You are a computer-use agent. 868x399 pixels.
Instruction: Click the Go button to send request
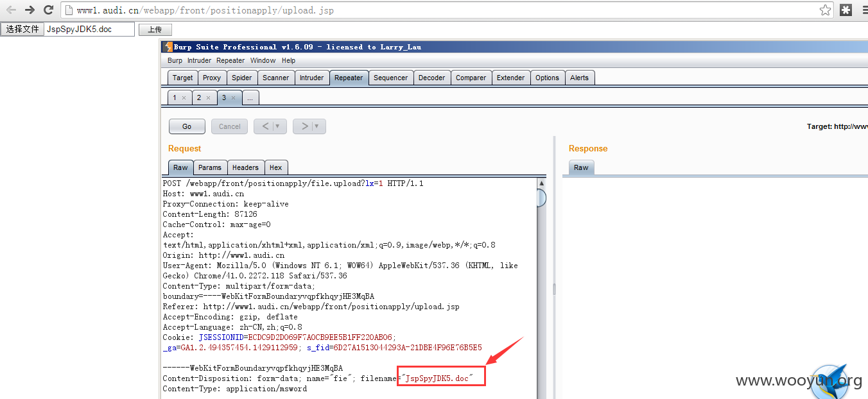[187, 126]
